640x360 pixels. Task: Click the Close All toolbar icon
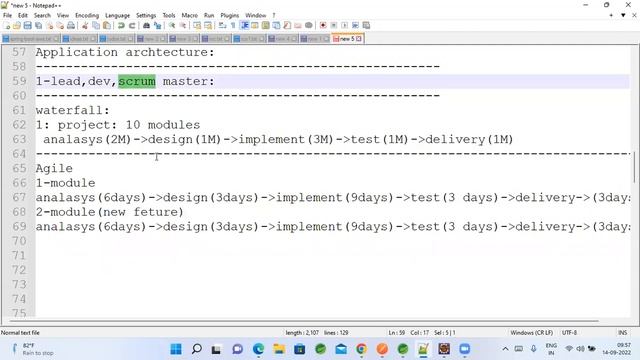tap(60, 26)
